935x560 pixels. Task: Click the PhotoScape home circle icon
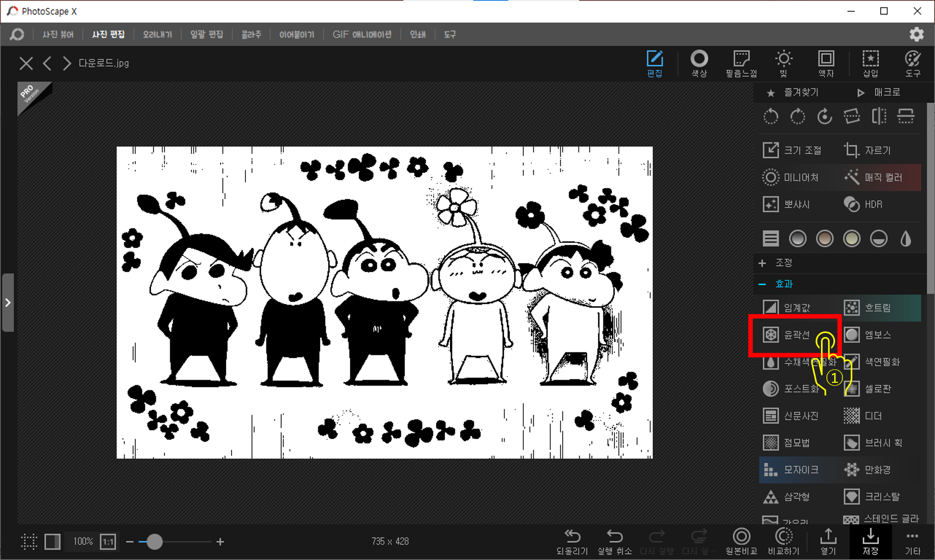tap(17, 34)
